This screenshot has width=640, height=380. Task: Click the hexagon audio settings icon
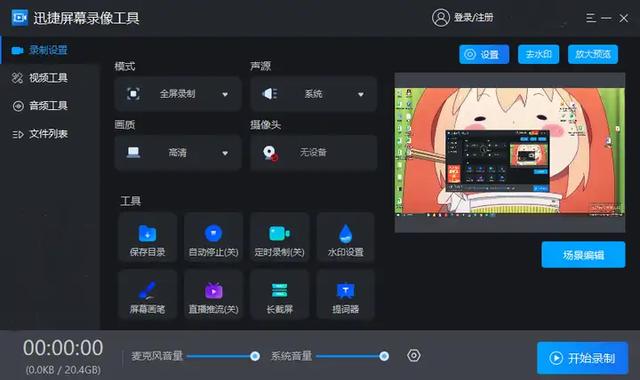coord(413,356)
